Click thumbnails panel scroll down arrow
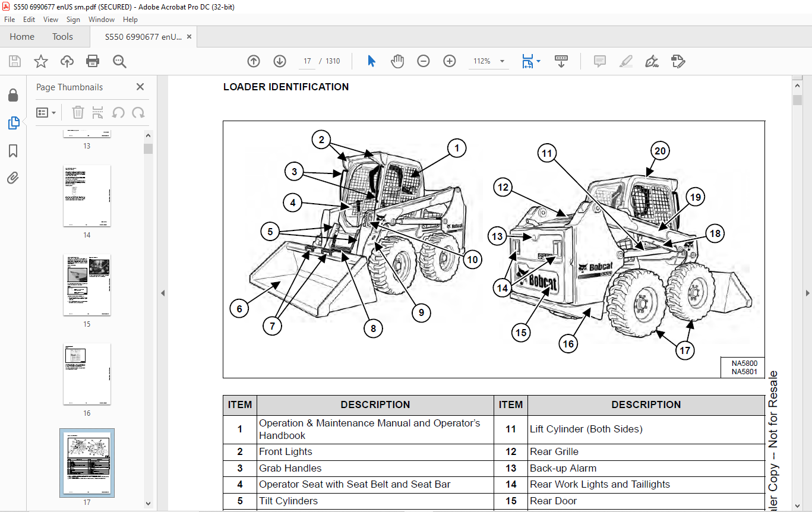Viewport: 812px width, 512px height. 149,504
